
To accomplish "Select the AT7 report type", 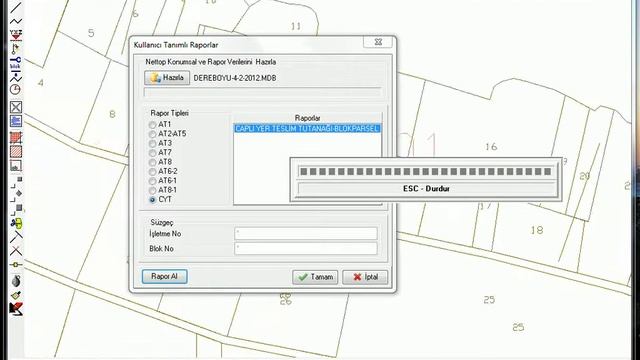I will [x=153, y=153].
